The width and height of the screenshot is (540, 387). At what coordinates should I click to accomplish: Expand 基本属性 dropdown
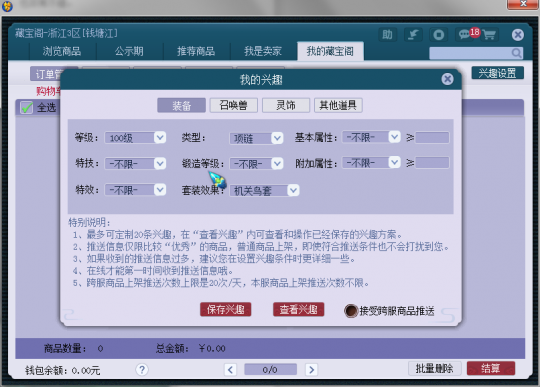(371, 137)
